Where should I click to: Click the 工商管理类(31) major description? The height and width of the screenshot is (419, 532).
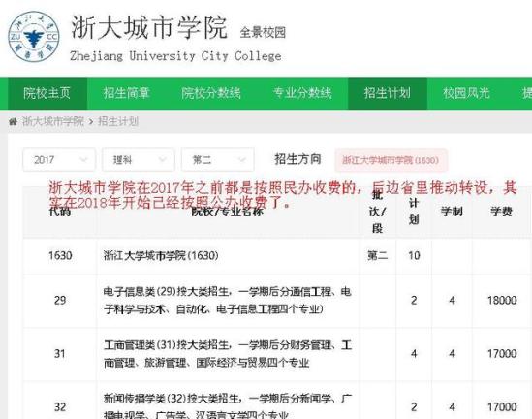tap(228, 354)
